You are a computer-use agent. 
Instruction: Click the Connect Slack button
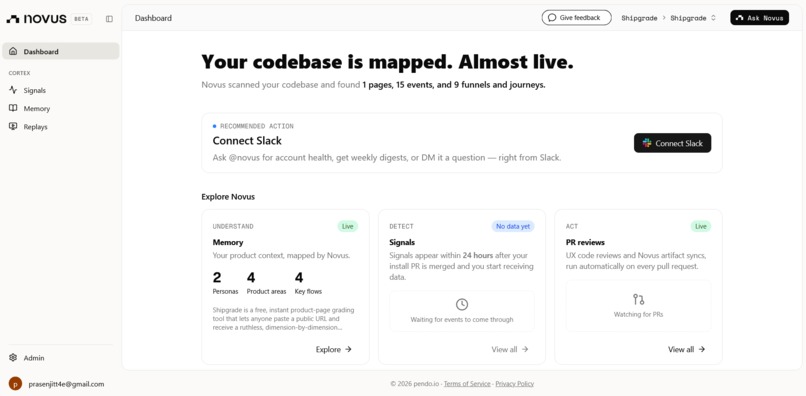pos(672,143)
